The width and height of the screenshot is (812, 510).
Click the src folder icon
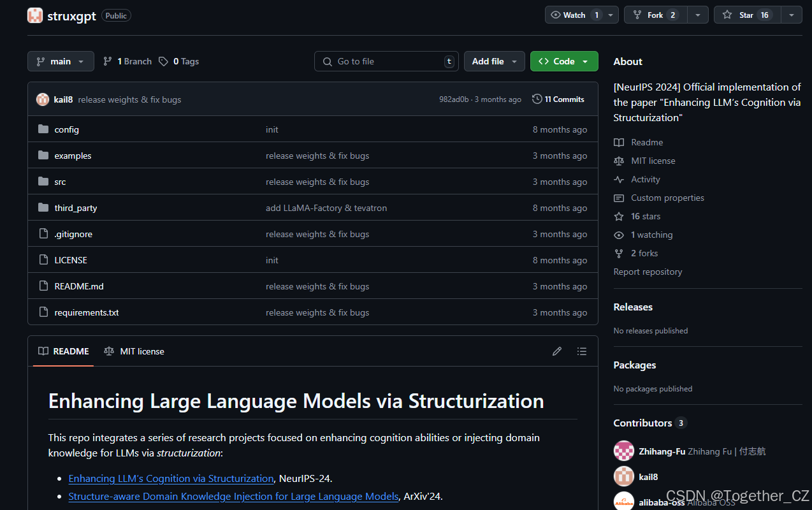point(43,182)
